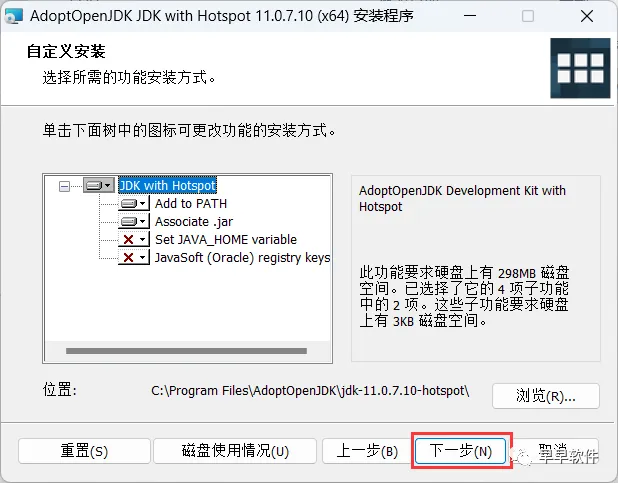Click the 298MB disk space requirement text
This screenshot has width=618, height=483.
pyautogui.click(x=464, y=297)
